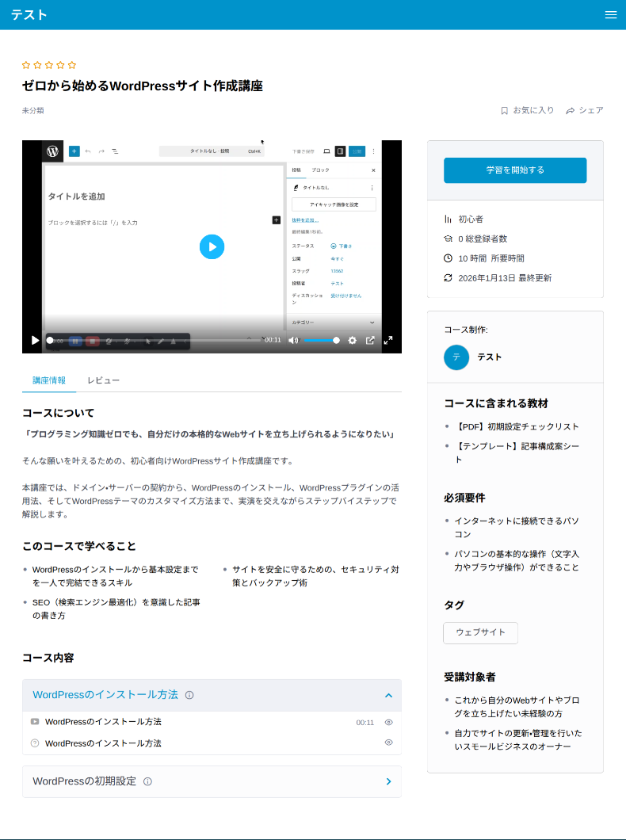
Task: Click 【テンプレート】記事構成案シート item
Action: 517,452
